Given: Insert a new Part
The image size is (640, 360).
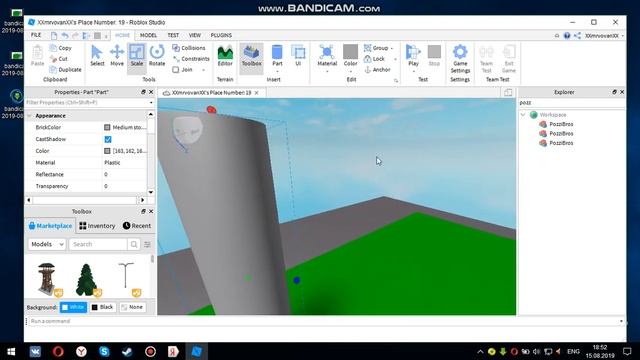Looking at the screenshot, I should (x=277, y=55).
